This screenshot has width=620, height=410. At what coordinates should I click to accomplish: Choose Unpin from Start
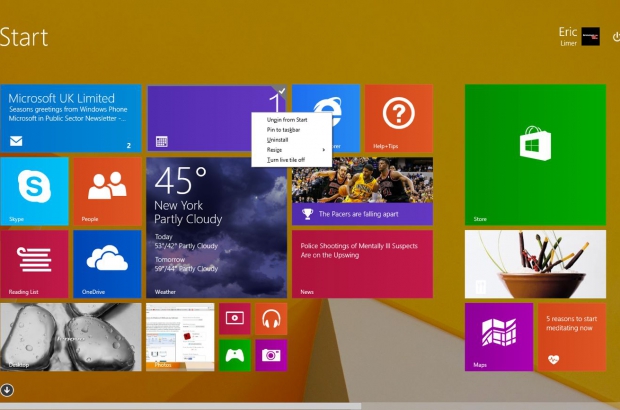[287, 120]
